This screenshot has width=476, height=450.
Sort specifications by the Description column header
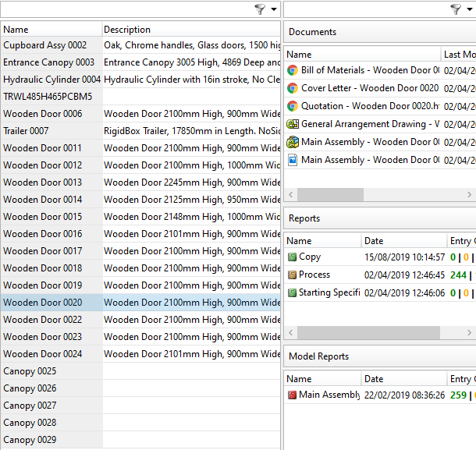tap(190, 30)
